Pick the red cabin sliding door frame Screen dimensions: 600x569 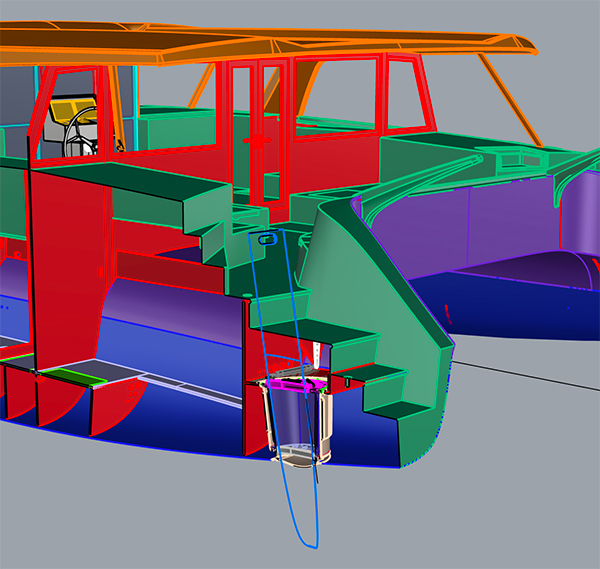tap(257, 134)
